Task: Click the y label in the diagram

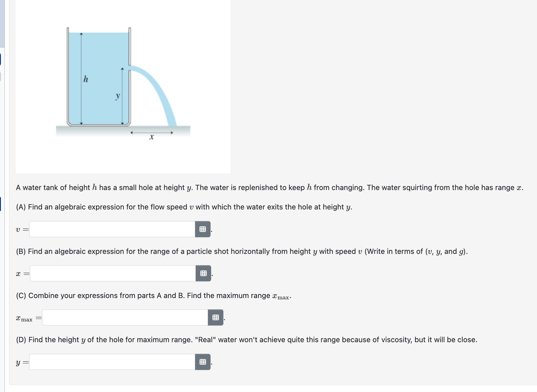Action: point(118,96)
